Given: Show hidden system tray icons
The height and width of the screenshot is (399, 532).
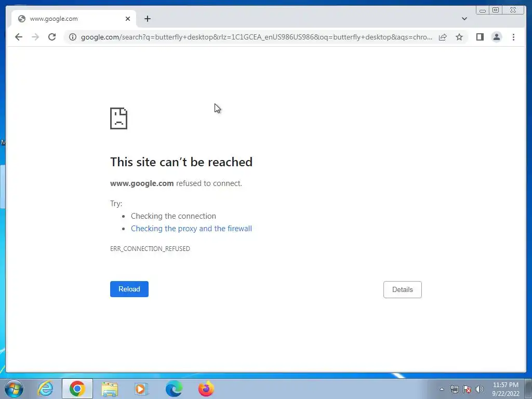Looking at the screenshot, I should [x=442, y=389].
